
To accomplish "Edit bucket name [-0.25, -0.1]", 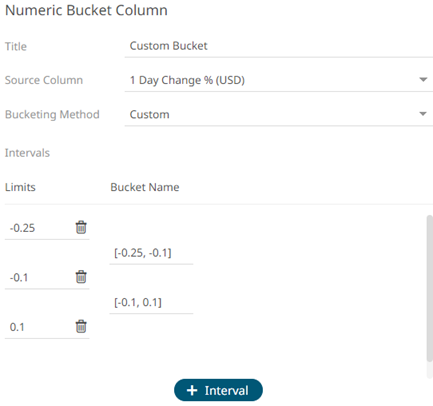I will click(x=151, y=253).
